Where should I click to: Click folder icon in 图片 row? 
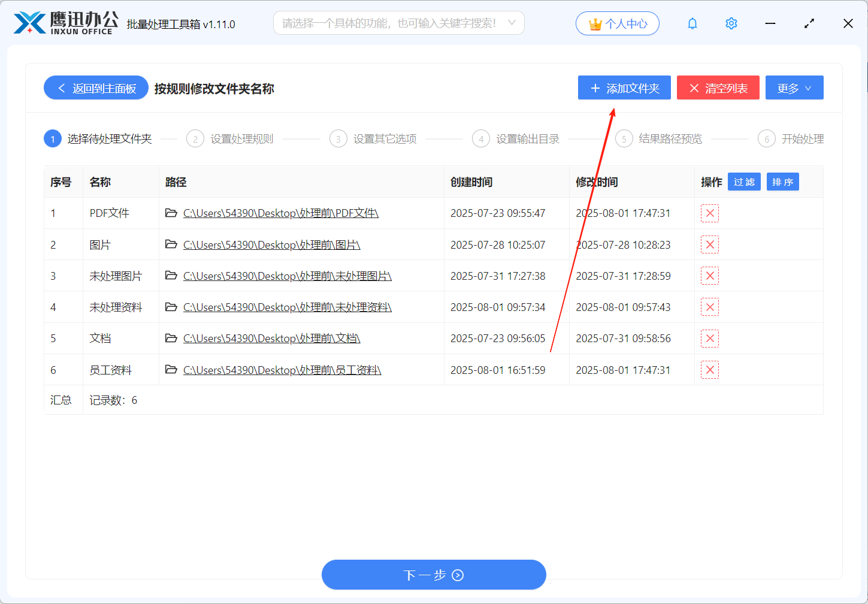point(171,244)
